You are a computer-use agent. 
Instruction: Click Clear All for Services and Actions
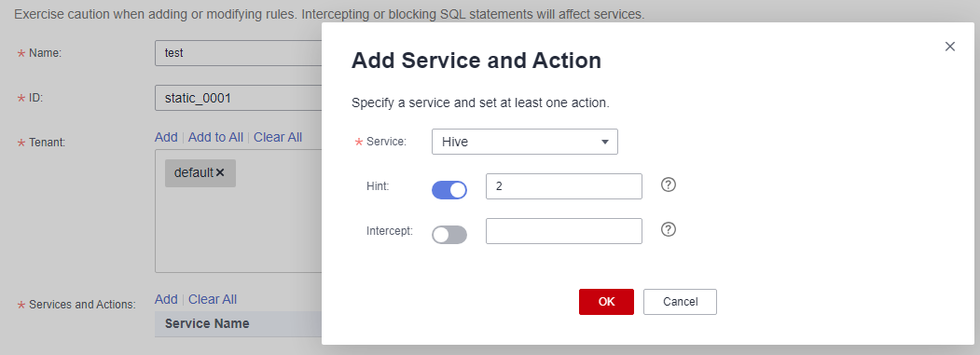coord(213,299)
